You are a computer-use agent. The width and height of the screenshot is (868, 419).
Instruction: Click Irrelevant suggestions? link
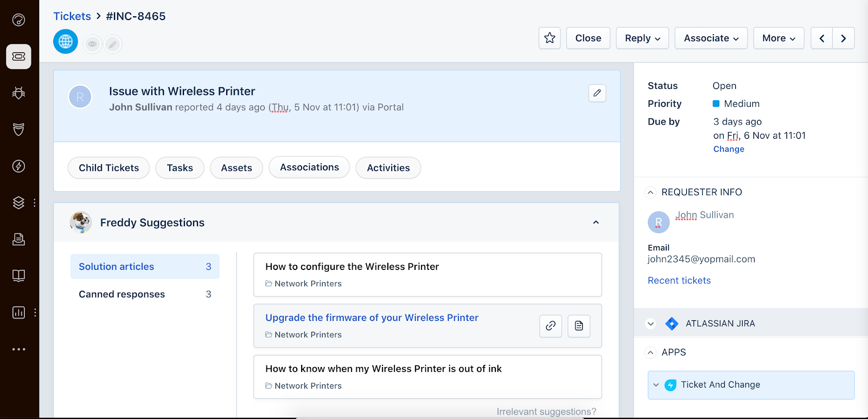point(546,411)
